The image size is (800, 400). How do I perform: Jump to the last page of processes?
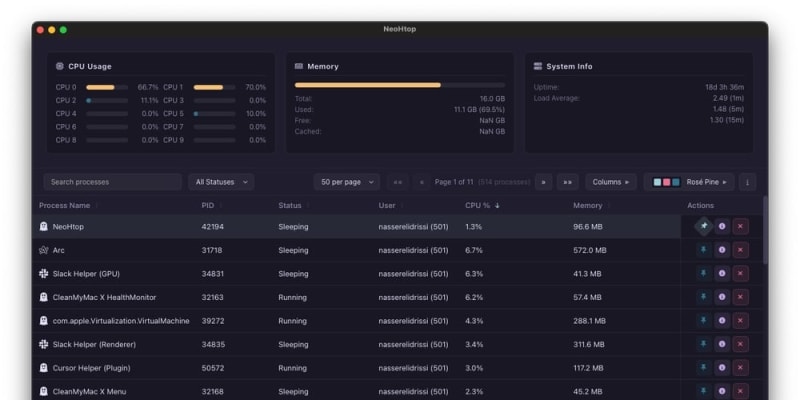pos(568,182)
